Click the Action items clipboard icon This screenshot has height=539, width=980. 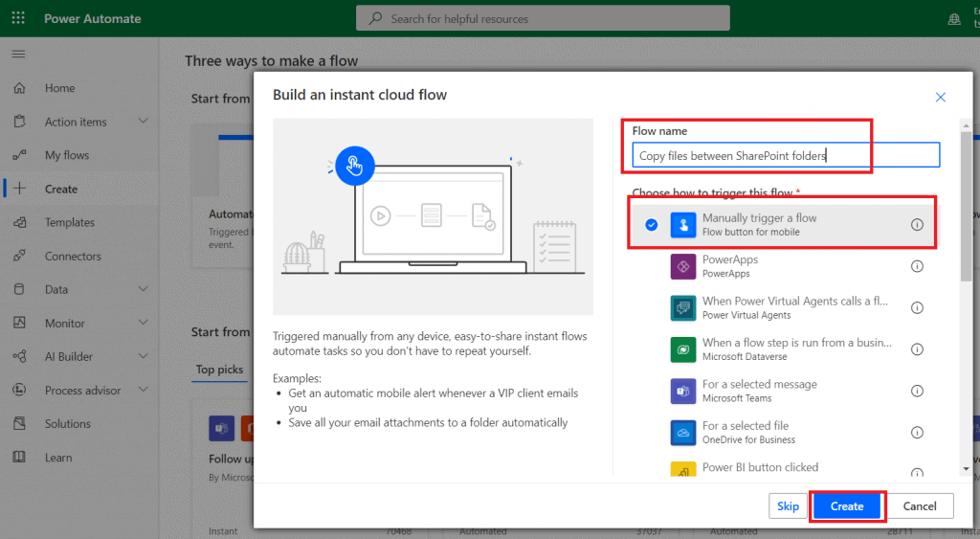click(x=19, y=122)
